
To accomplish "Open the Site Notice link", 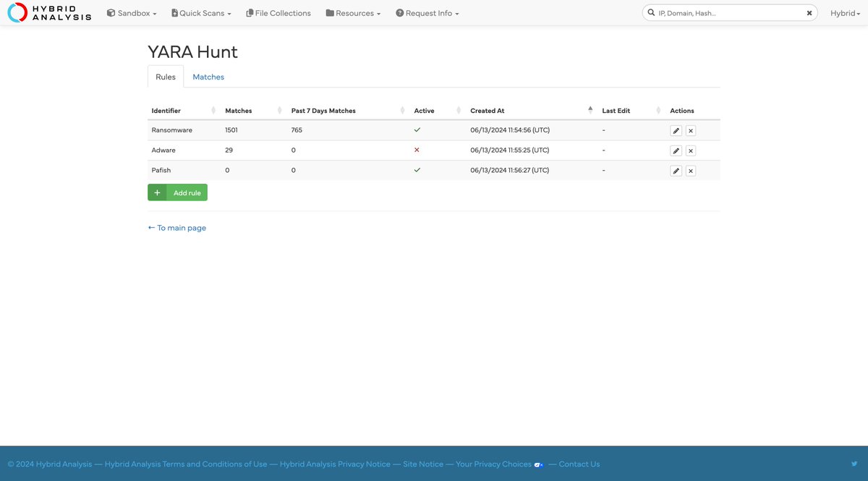I will [423, 464].
